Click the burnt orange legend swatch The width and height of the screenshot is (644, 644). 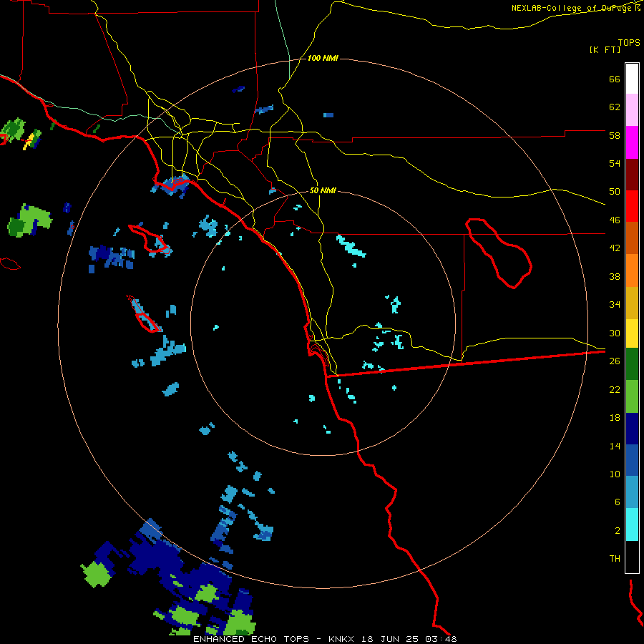click(632, 238)
